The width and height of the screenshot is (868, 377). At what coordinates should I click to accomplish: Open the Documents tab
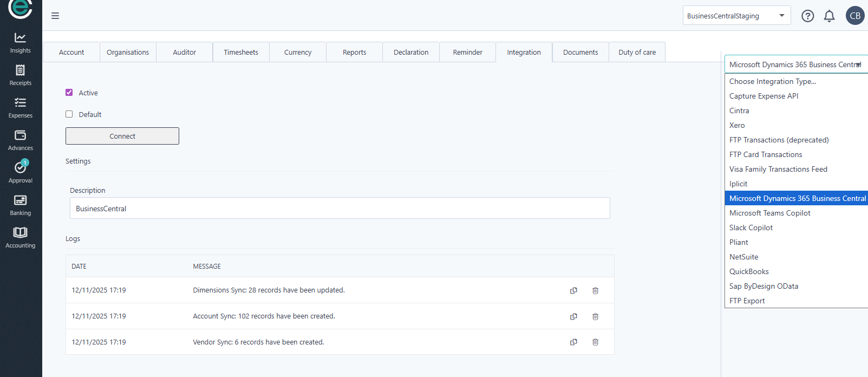click(x=580, y=52)
